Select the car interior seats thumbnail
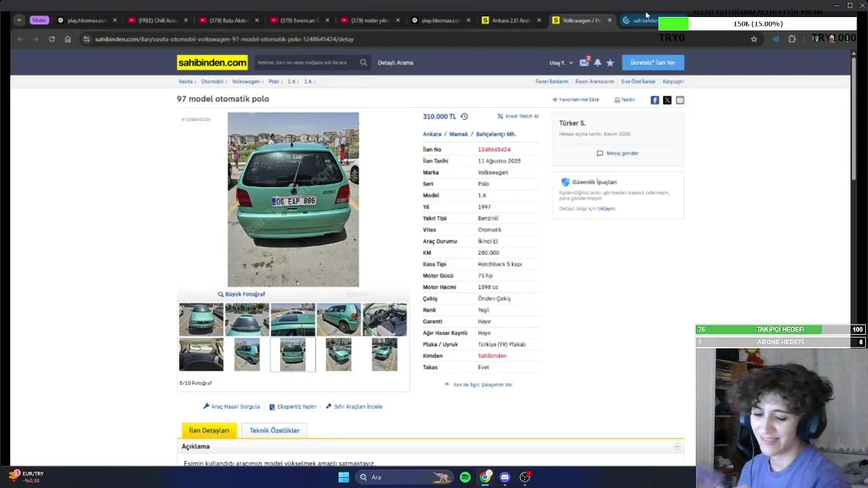The height and width of the screenshot is (488, 868). 384,320
